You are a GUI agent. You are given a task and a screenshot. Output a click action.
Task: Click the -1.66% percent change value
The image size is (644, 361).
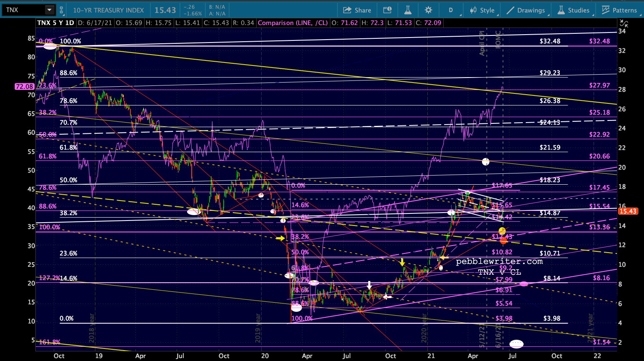tap(192, 13)
